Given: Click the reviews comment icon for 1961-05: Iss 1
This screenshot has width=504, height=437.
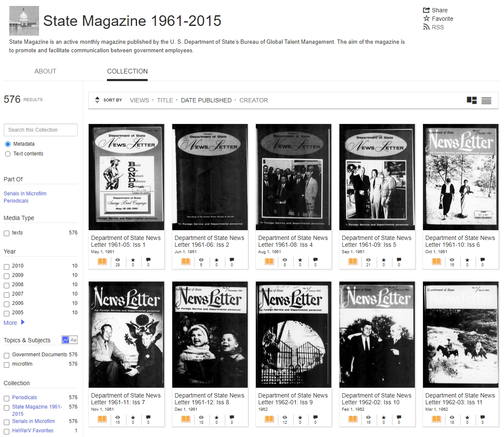Looking at the screenshot, I should pyautogui.click(x=148, y=259).
